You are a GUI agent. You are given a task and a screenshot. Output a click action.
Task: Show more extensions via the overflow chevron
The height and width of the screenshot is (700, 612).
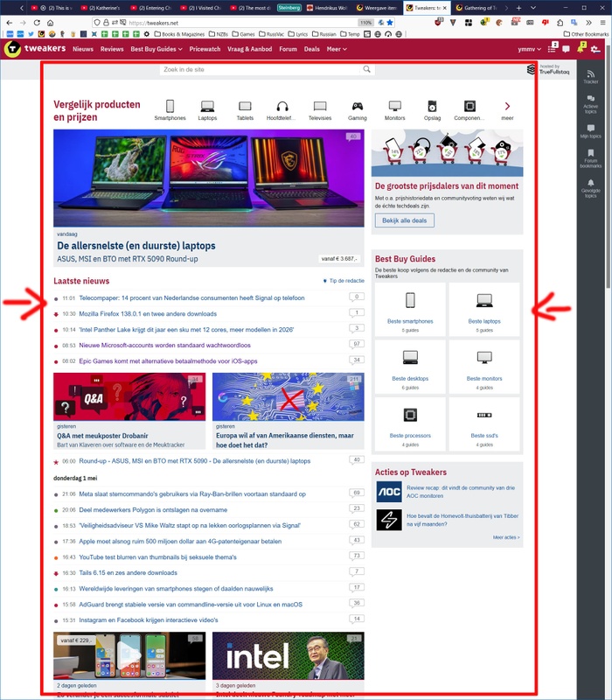[588, 23]
